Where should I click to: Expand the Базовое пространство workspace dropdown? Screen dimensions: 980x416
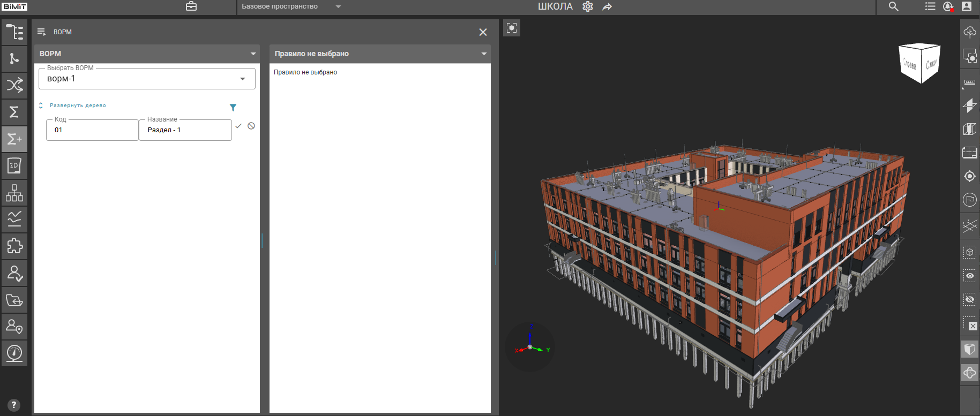[338, 6]
